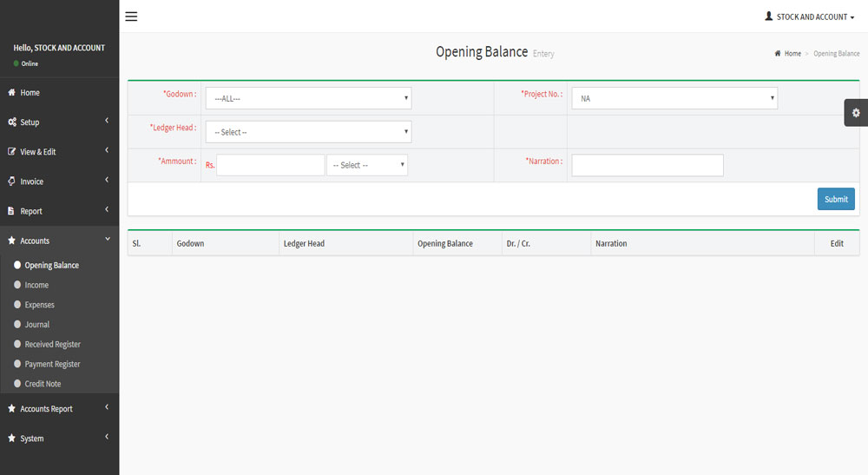Click the Opening Balance circle bullet

pyautogui.click(x=17, y=265)
